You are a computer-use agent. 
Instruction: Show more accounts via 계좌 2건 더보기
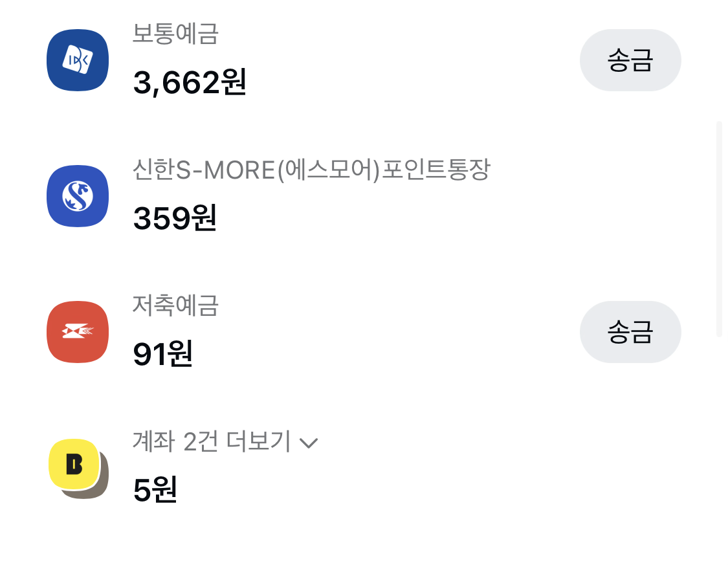click(211, 442)
